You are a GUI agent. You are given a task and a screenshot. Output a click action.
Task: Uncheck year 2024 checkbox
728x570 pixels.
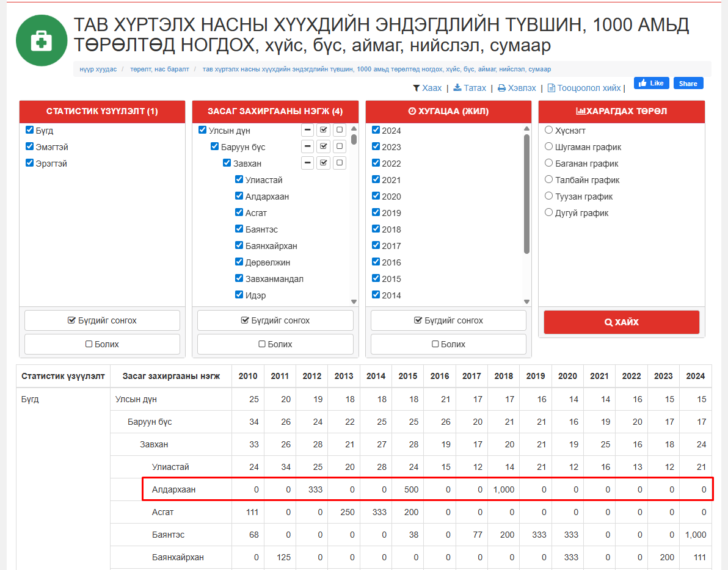pyautogui.click(x=376, y=130)
